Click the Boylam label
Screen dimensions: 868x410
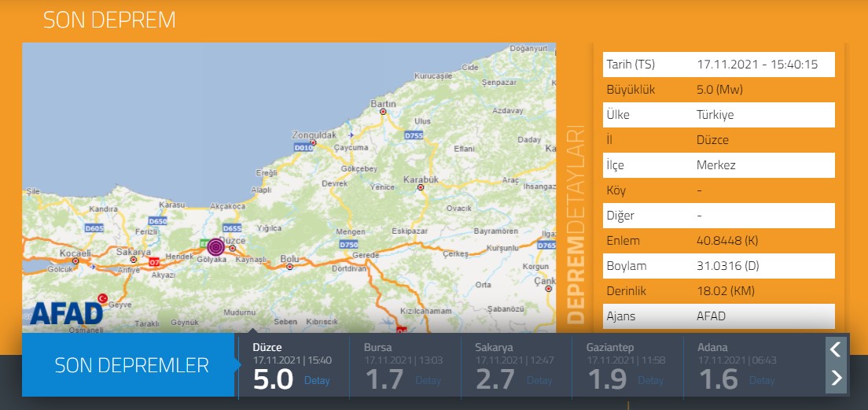coord(626,266)
